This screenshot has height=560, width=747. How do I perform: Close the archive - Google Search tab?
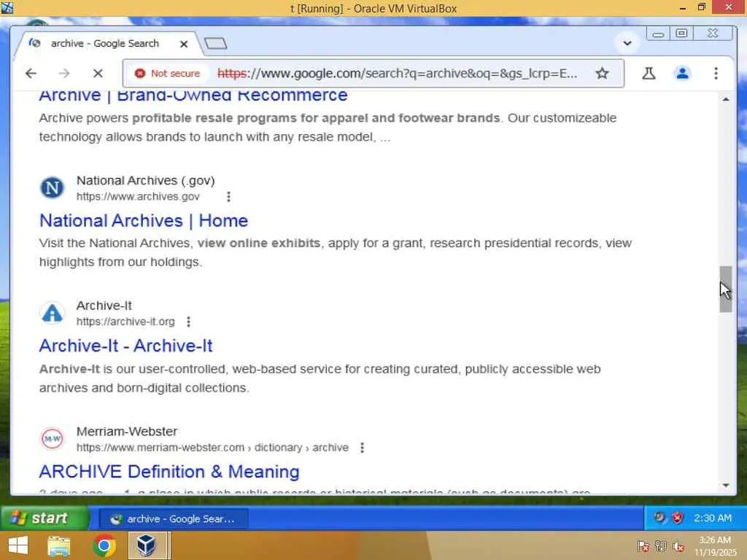184,44
